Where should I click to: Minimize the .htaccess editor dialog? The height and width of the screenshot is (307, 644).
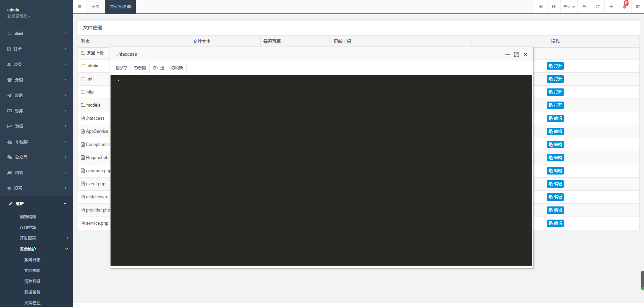click(x=508, y=54)
